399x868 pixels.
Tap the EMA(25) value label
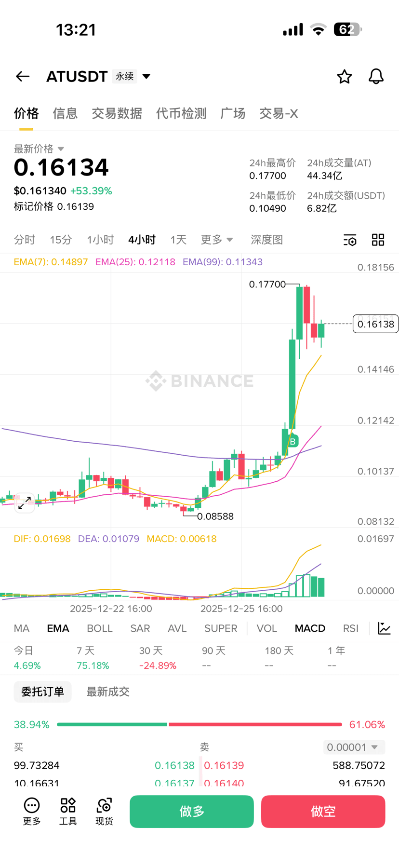pyautogui.click(x=135, y=262)
